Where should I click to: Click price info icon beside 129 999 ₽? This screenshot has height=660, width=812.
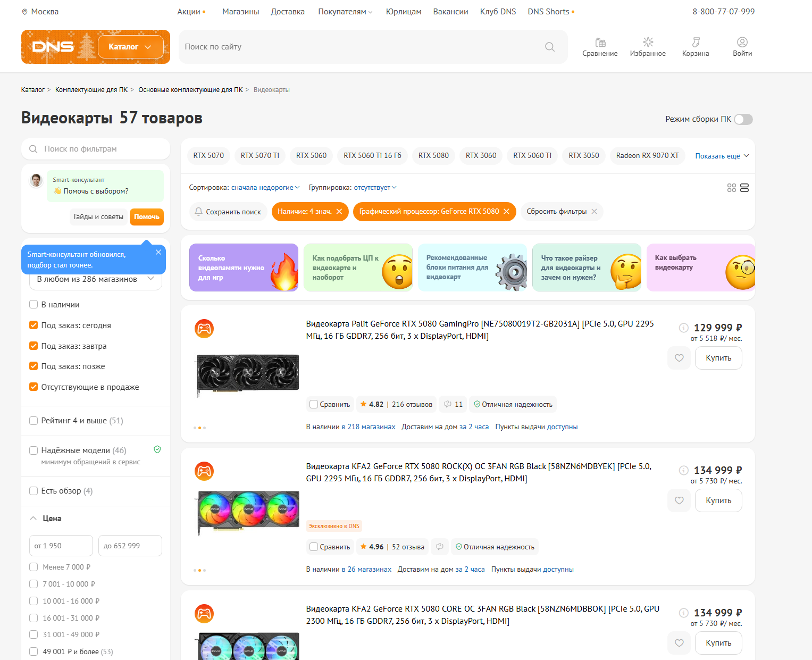[684, 328]
